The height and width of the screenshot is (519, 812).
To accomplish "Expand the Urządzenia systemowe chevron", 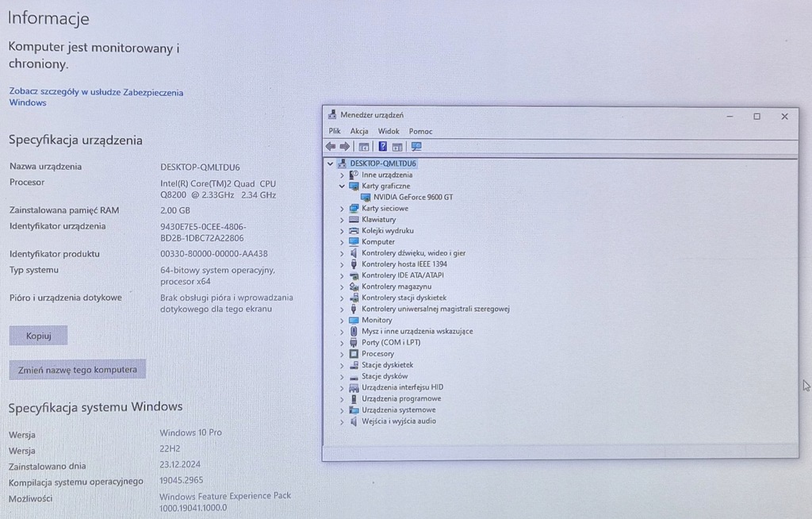I will [342, 410].
